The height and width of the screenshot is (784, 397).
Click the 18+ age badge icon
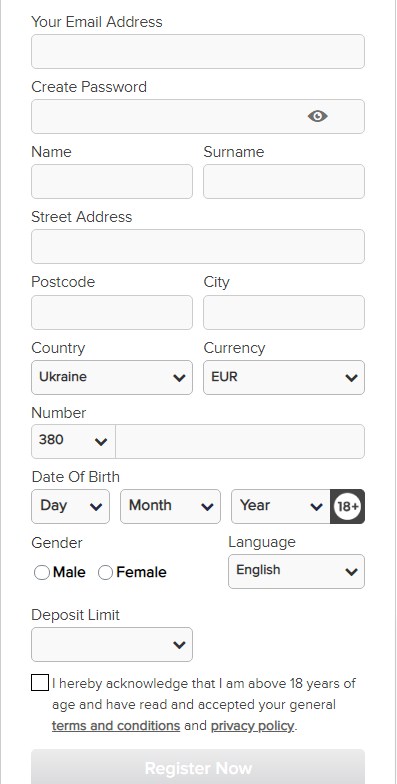pyautogui.click(x=348, y=506)
